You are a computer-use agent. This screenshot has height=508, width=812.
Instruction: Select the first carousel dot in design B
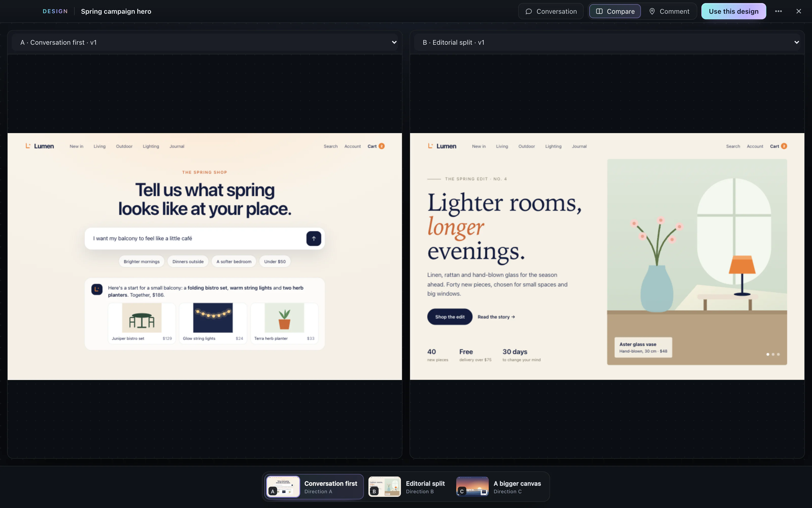coord(768,355)
